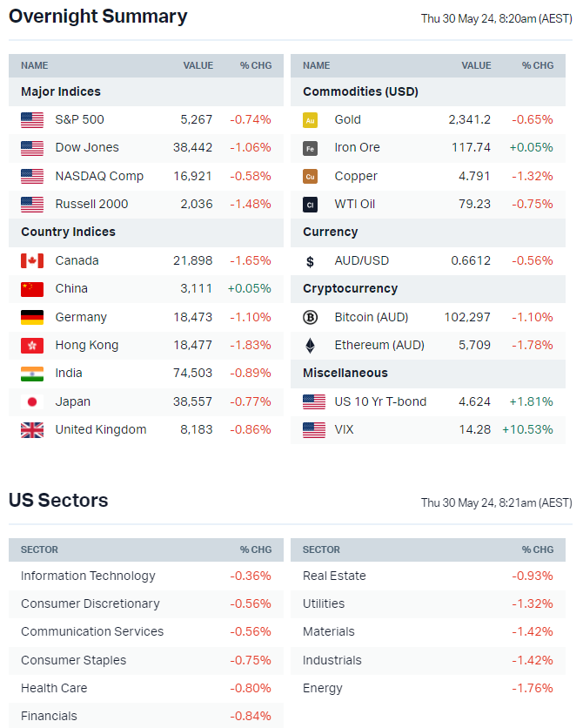
Task: Click the United Kingdom flag icon
Action: pyautogui.click(x=32, y=429)
